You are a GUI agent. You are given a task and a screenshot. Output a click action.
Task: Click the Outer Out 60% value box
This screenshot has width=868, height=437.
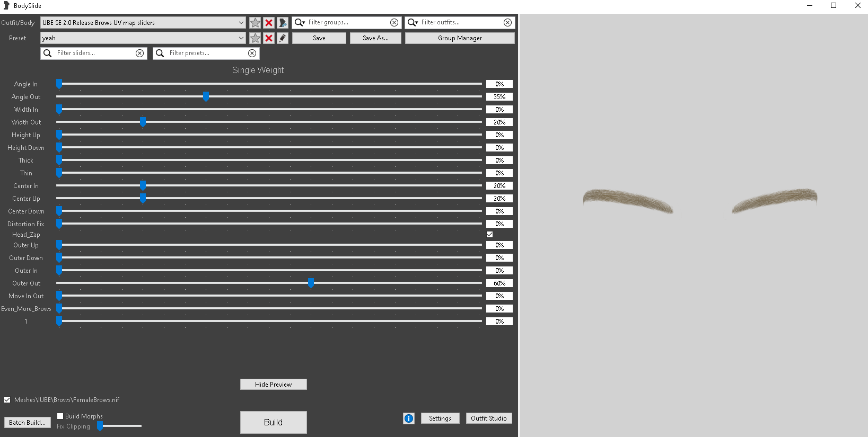point(499,283)
